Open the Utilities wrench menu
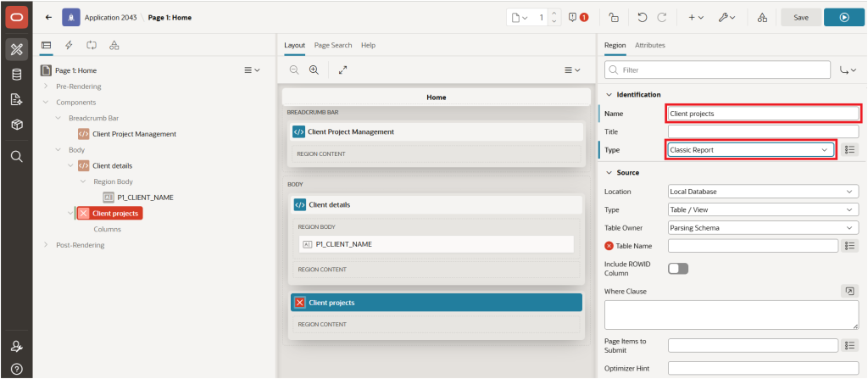This screenshot has height=379, width=868. [x=726, y=17]
